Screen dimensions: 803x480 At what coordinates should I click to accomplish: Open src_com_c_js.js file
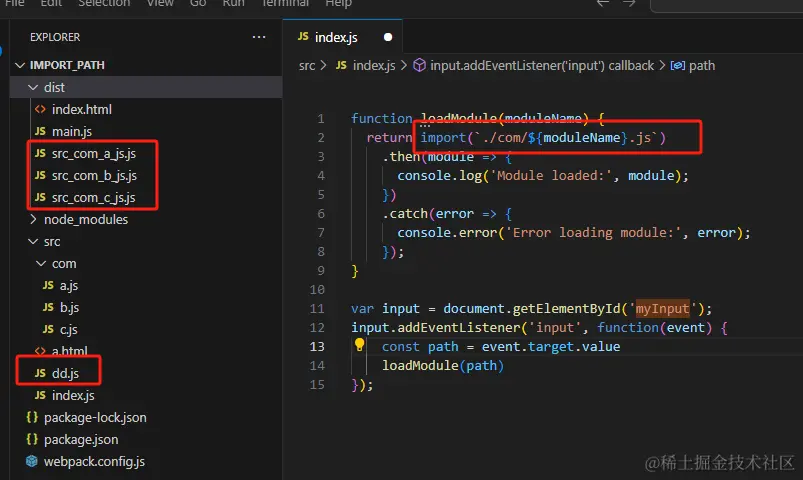pos(94,197)
